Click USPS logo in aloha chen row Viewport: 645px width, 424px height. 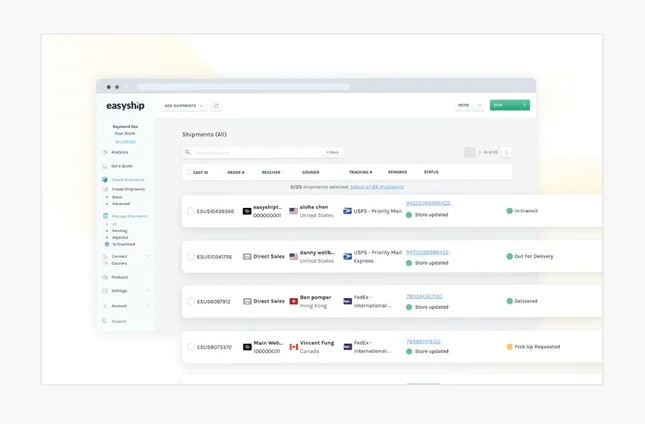(348, 211)
